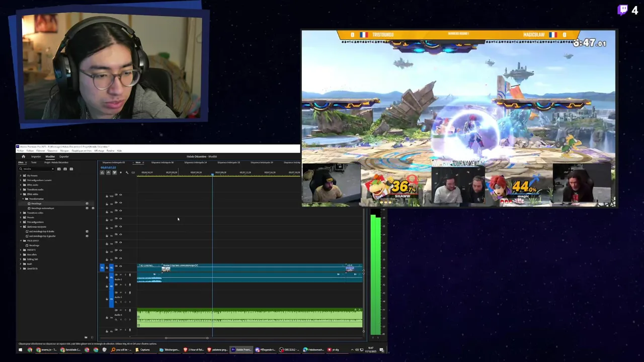
Task: Mute audio track A4
Action: click(x=121, y=310)
